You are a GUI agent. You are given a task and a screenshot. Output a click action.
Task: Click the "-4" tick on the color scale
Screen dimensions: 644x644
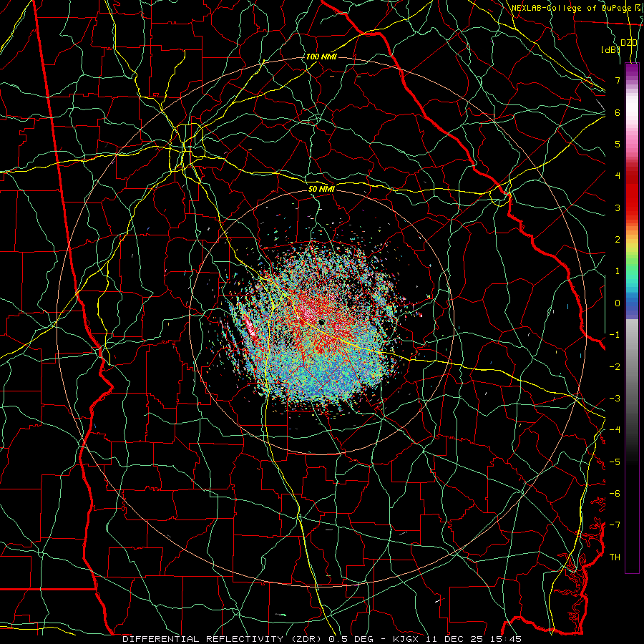[x=615, y=430]
